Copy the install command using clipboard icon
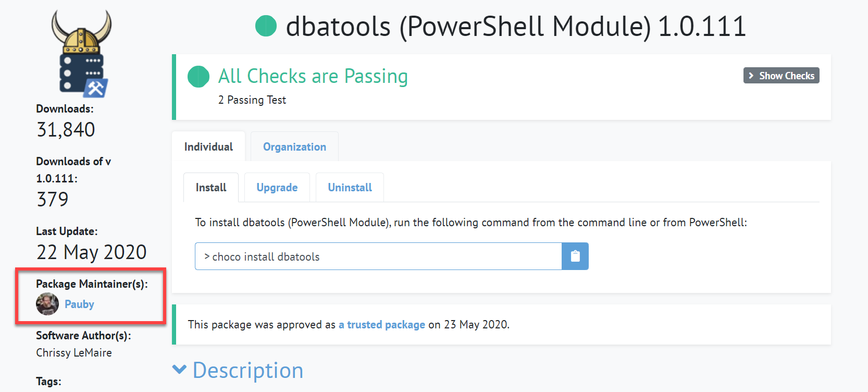This screenshot has width=868, height=392. pyautogui.click(x=575, y=256)
